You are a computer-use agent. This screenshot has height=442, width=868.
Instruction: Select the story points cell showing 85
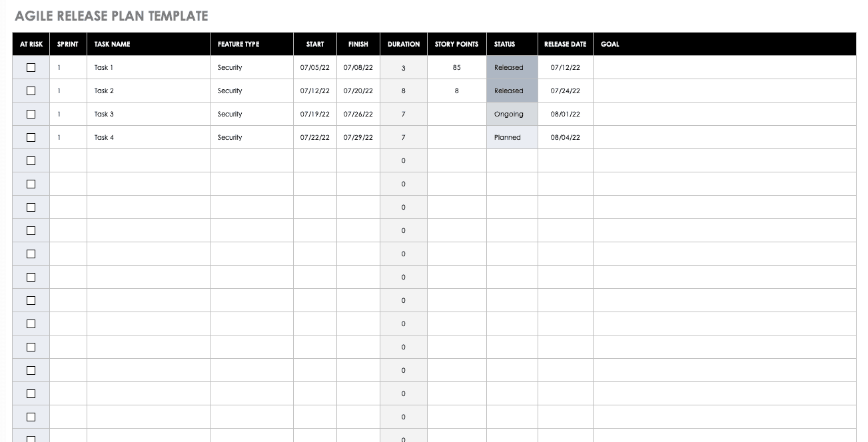point(456,67)
